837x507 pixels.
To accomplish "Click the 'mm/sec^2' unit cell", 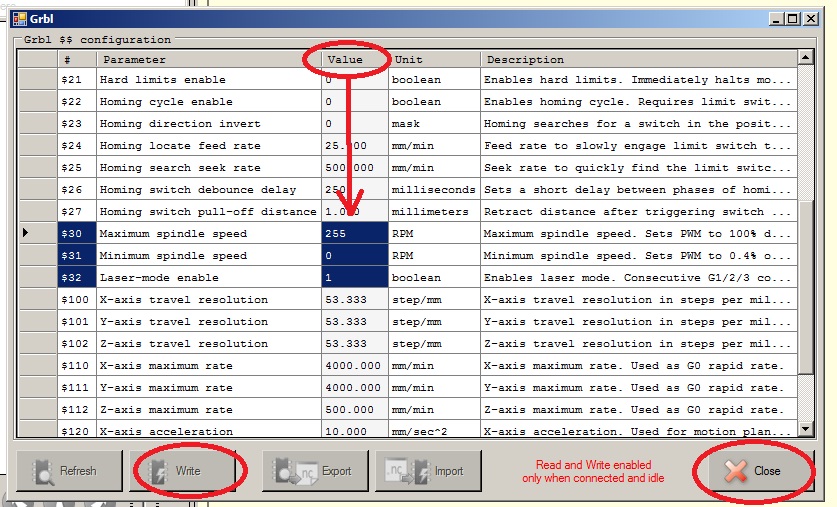I will coord(435,430).
